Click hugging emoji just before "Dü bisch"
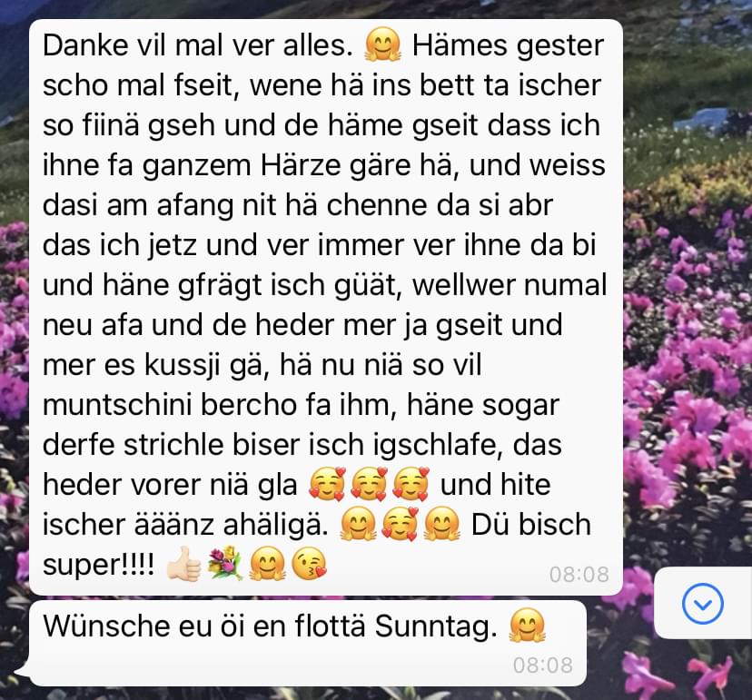The width and height of the screenshot is (752, 700). [x=442, y=524]
